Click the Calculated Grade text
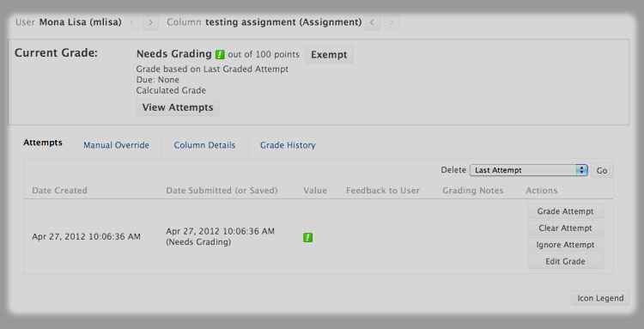The width and height of the screenshot is (644, 329). click(x=171, y=90)
